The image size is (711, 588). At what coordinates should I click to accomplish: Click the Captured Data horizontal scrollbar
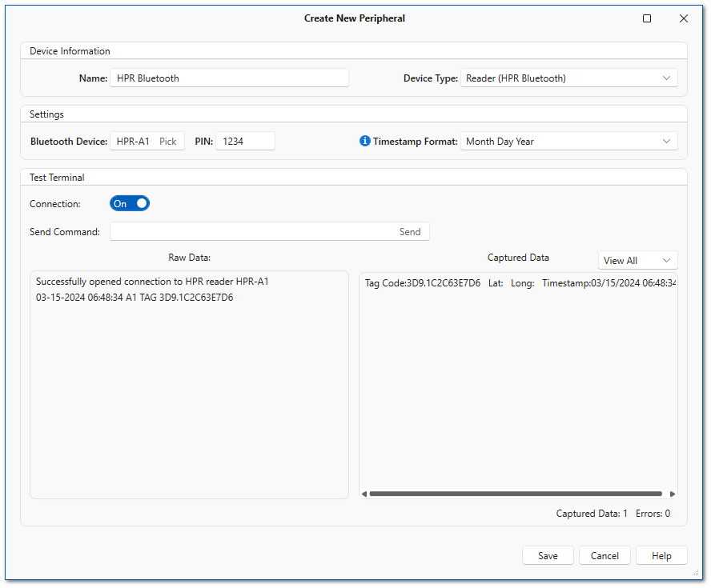click(516, 494)
